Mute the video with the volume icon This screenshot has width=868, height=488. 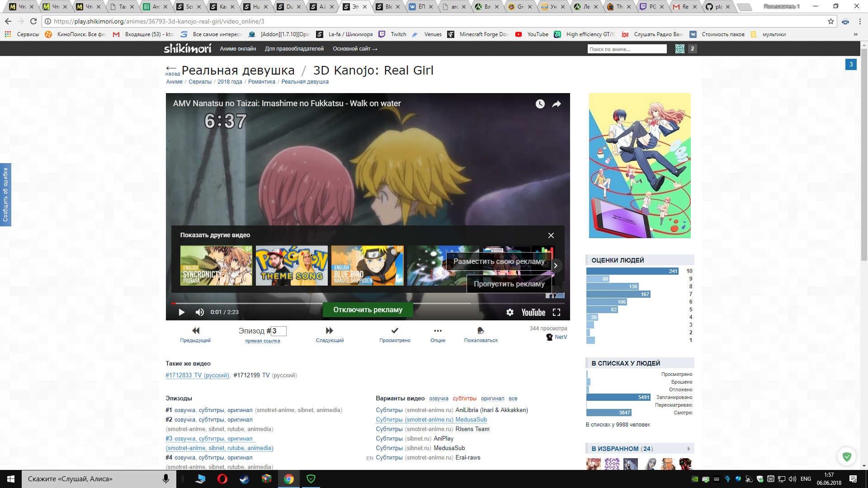[x=199, y=312]
